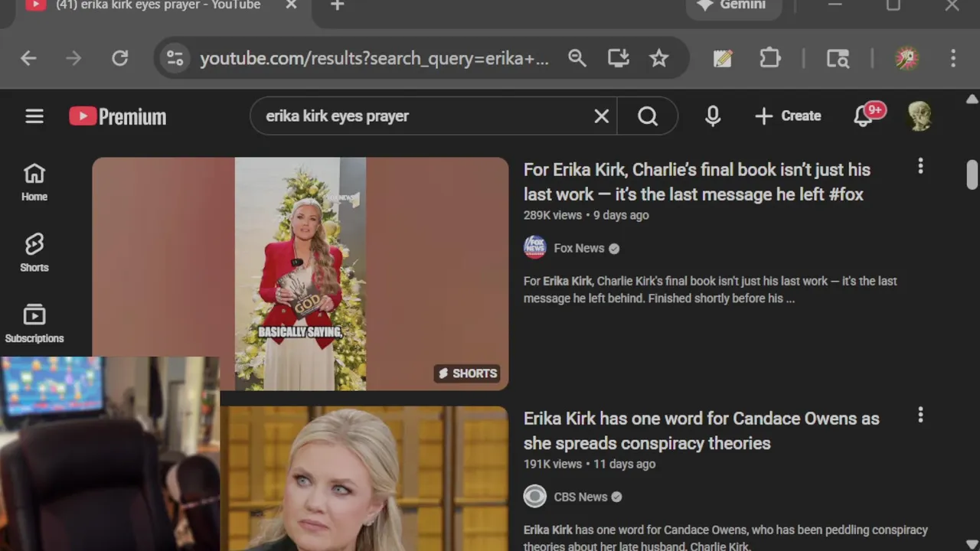Open more options for Fox News video
980x551 pixels.
(x=920, y=166)
